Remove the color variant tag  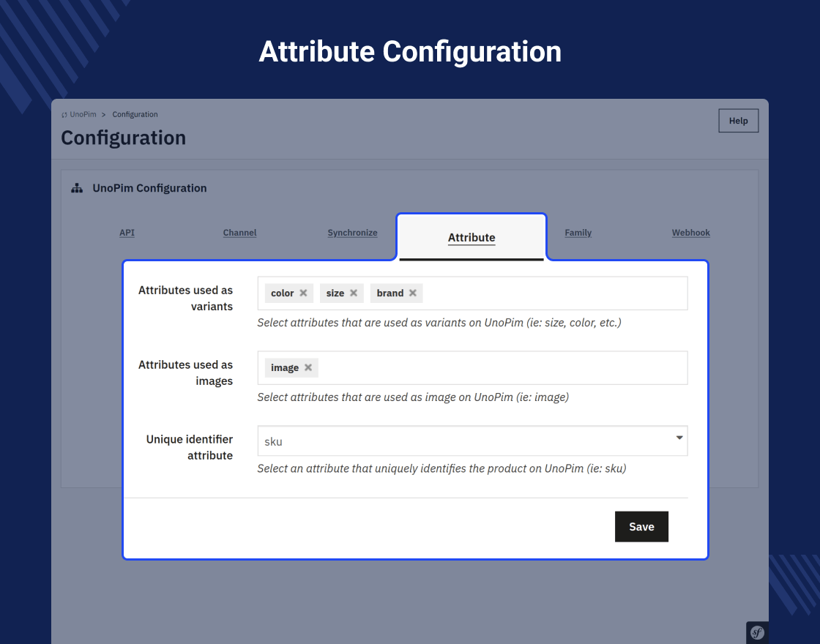tap(303, 293)
